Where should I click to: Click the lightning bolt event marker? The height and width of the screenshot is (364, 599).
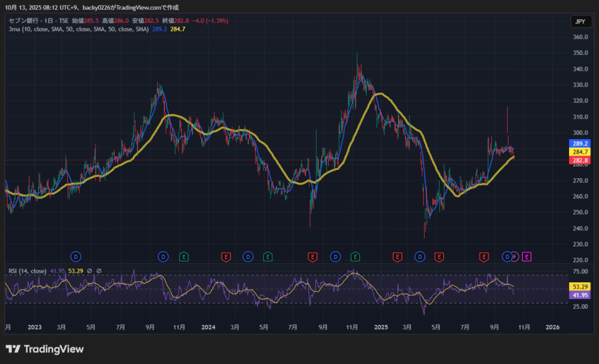coord(515,256)
